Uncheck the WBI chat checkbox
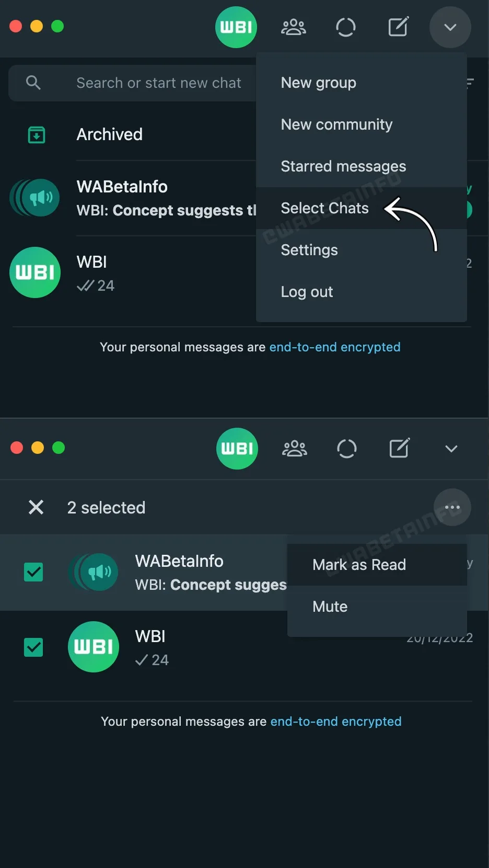Image resolution: width=489 pixels, height=868 pixels. point(34,647)
